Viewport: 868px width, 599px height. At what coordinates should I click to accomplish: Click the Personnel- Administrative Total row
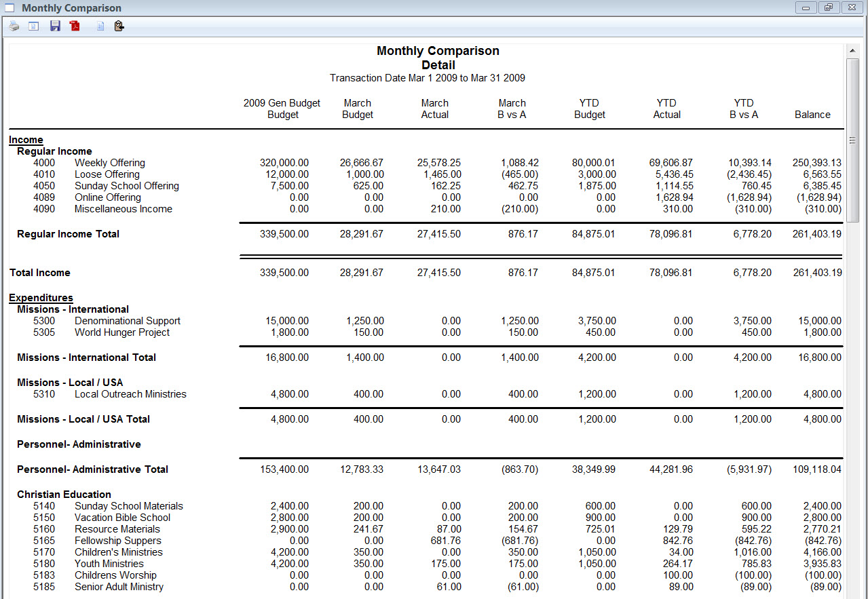92,469
